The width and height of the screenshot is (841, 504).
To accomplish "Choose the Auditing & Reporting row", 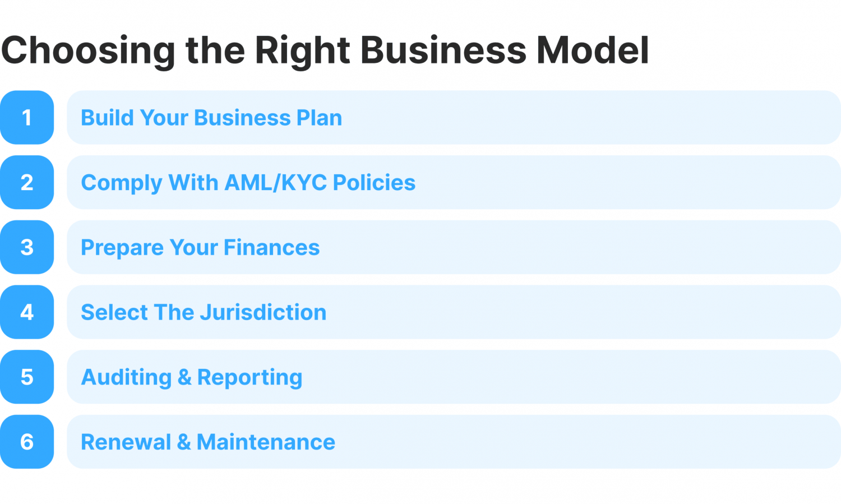I will point(453,377).
